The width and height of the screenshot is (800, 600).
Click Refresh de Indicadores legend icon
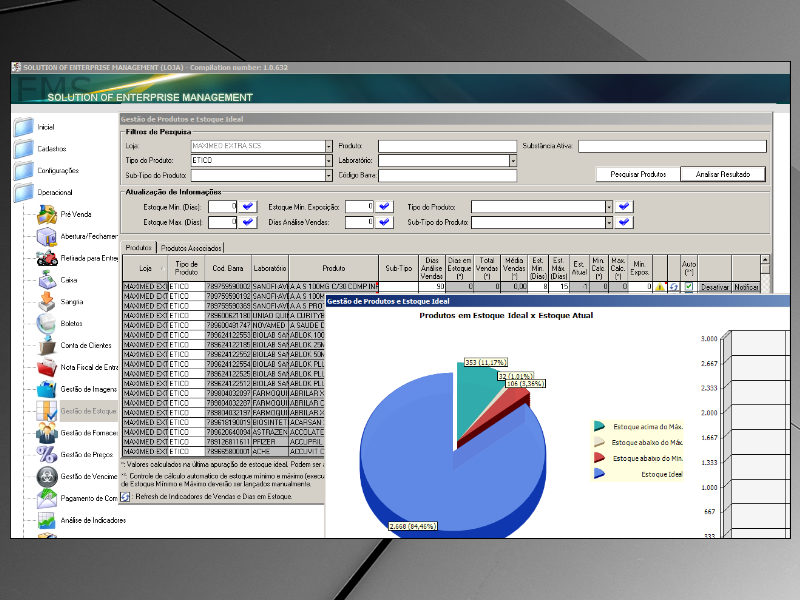point(125,496)
